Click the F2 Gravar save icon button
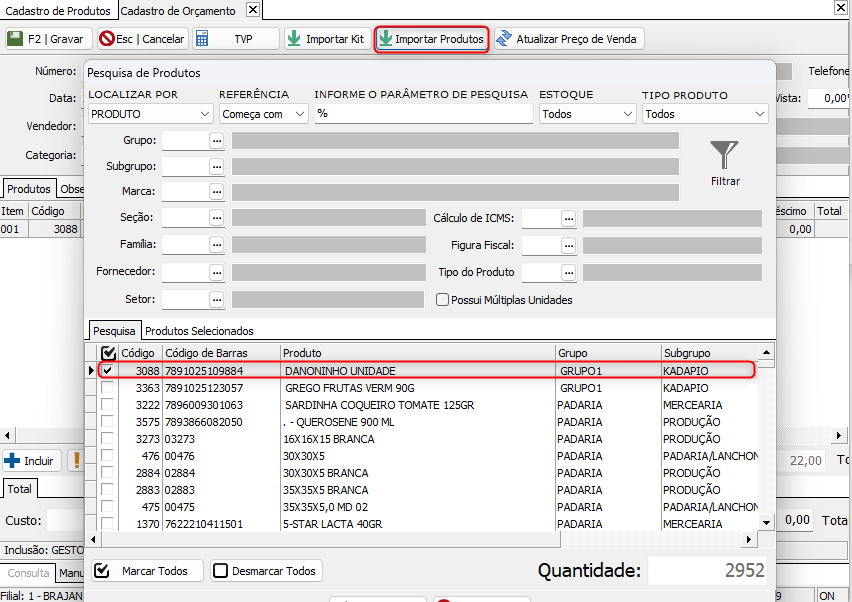 pos(45,39)
